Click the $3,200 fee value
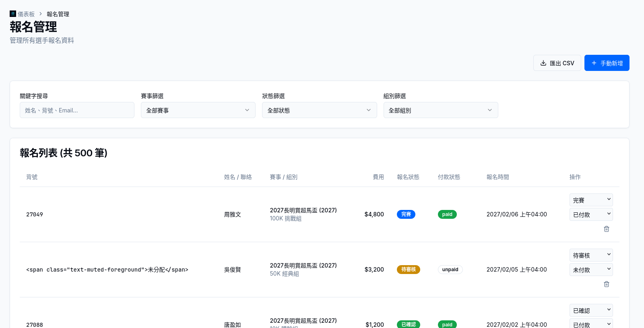Image resolution: width=644 pixels, height=328 pixels. coord(374,270)
